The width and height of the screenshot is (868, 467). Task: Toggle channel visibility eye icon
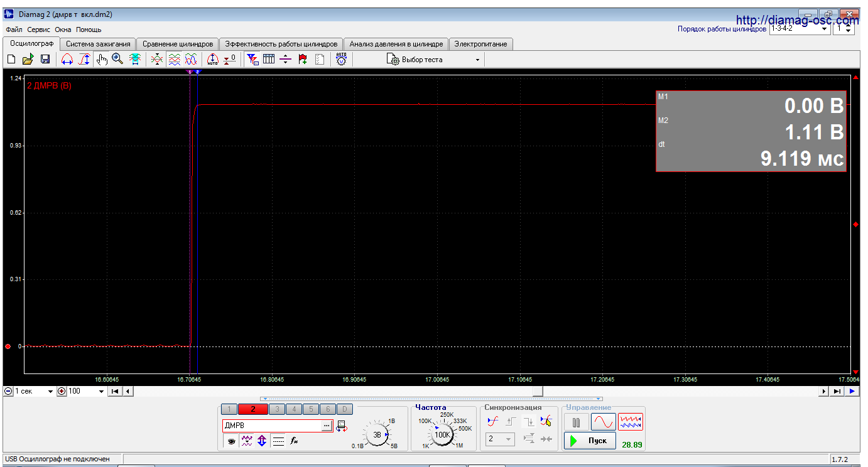click(x=231, y=441)
